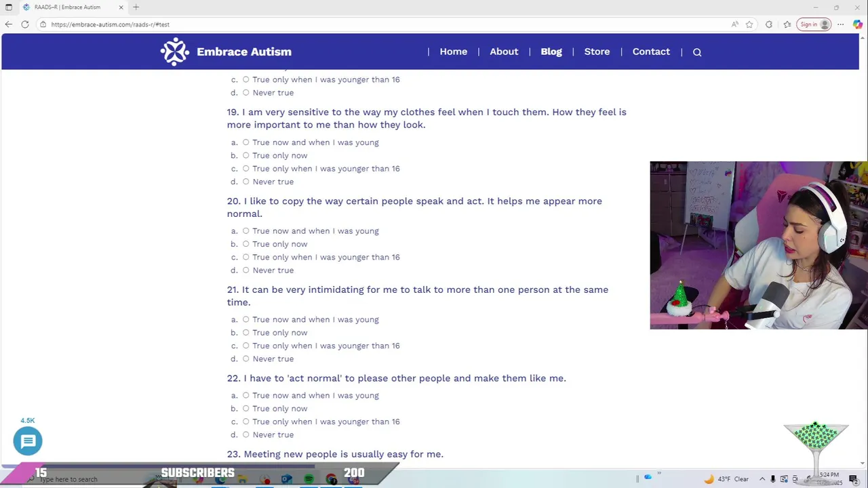This screenshot has height=488, width=868.
Task: Open the Copilot icon in browser
Action: (858, 24)
